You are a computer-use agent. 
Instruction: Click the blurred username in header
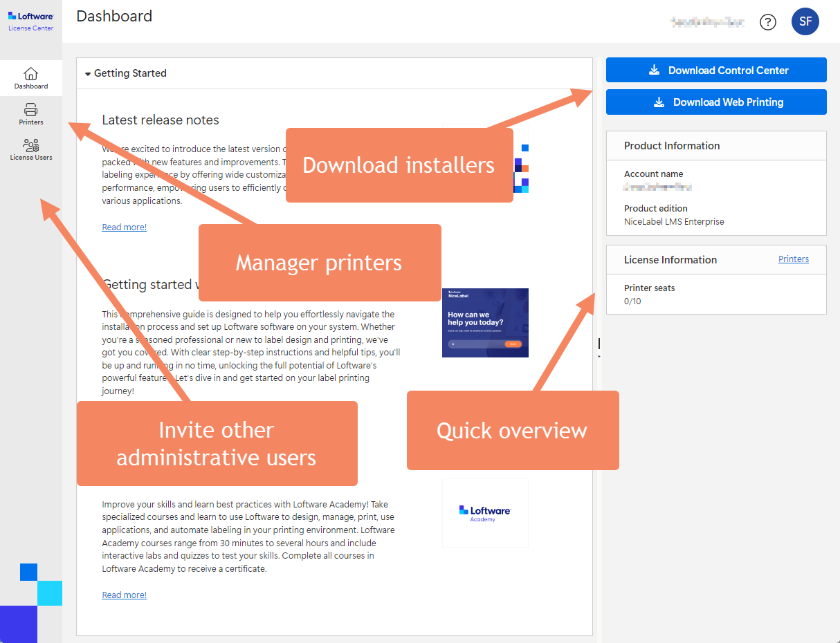pos(707,22)
